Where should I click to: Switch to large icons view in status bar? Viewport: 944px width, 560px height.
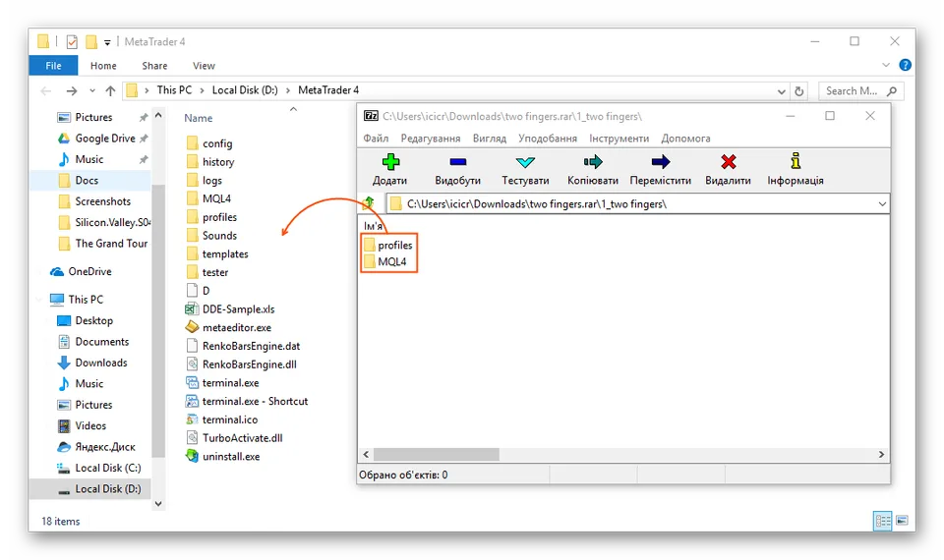pyautogui.click(x=902, y=521)
